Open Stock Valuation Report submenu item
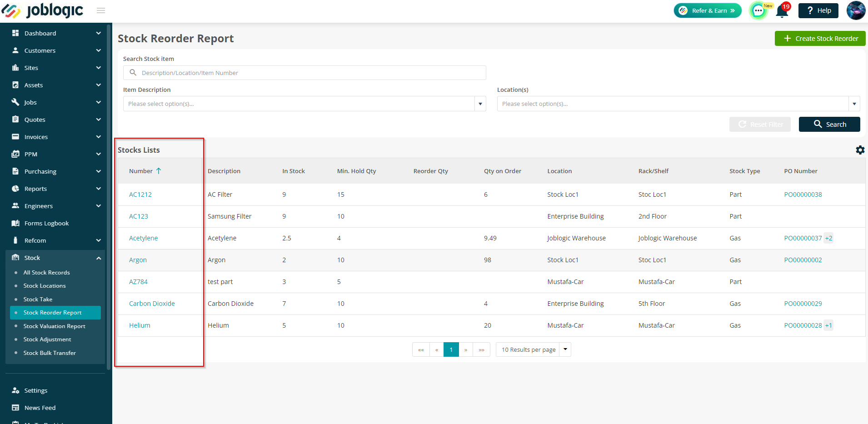This screenshot has width=868, height=424. [x=55, y=326]
